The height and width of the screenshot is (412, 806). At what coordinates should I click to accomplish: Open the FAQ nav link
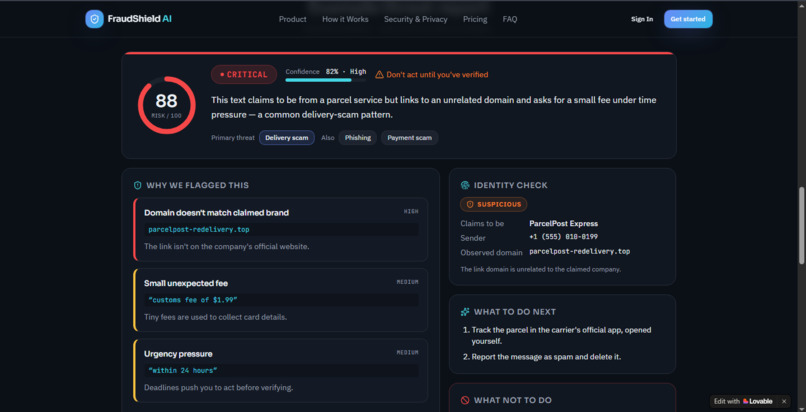coord(510,19)
